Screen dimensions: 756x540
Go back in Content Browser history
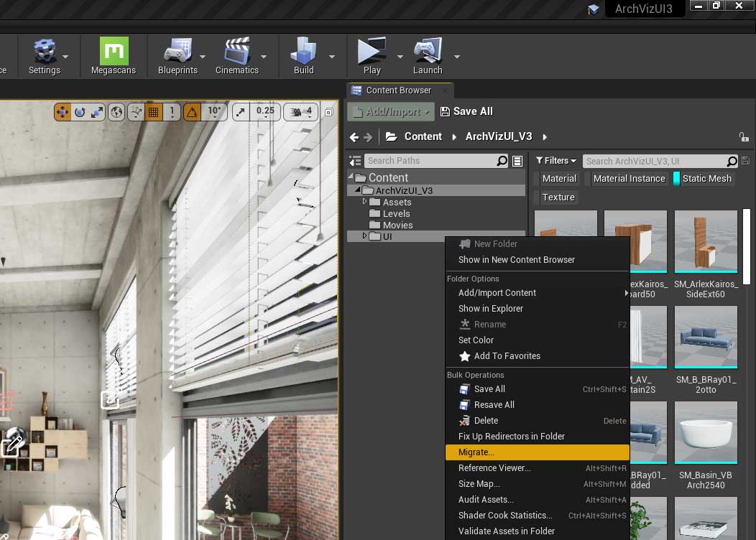[354, 137]
